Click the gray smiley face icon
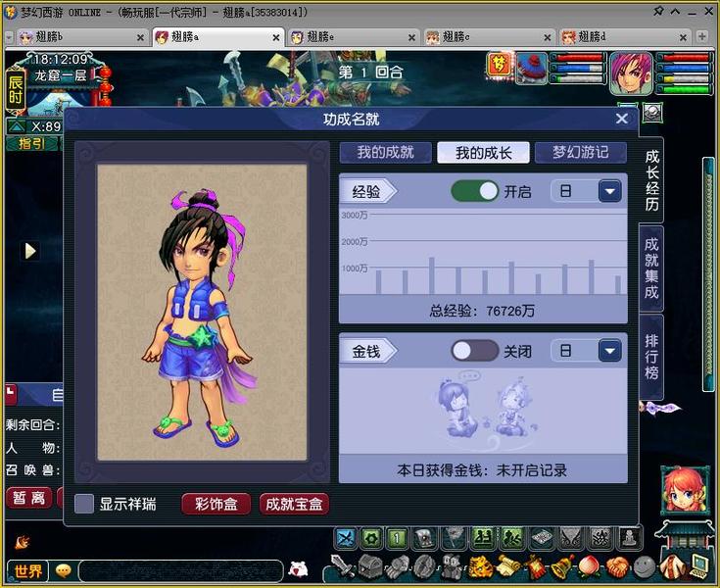 pyautogui.click(x=644, y=568)
